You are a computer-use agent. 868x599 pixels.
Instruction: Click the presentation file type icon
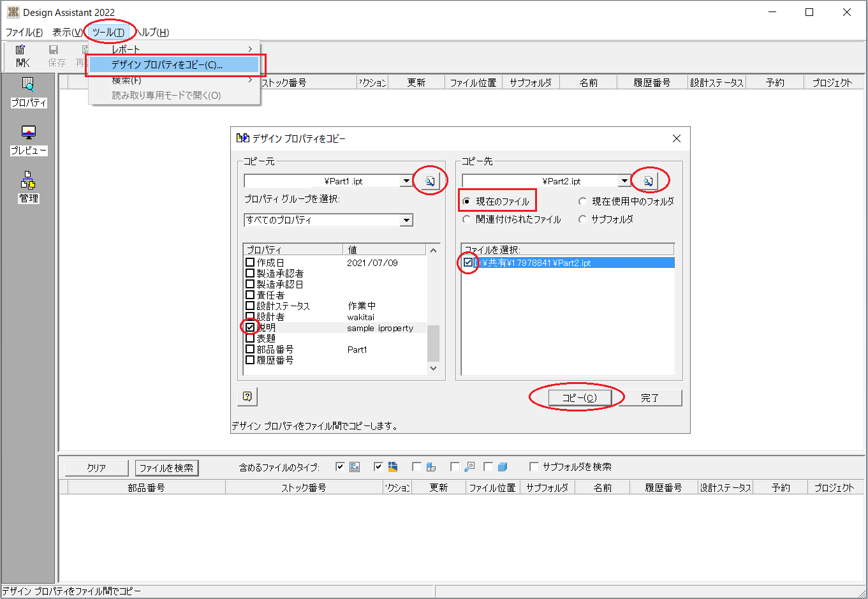pos(431,467)
